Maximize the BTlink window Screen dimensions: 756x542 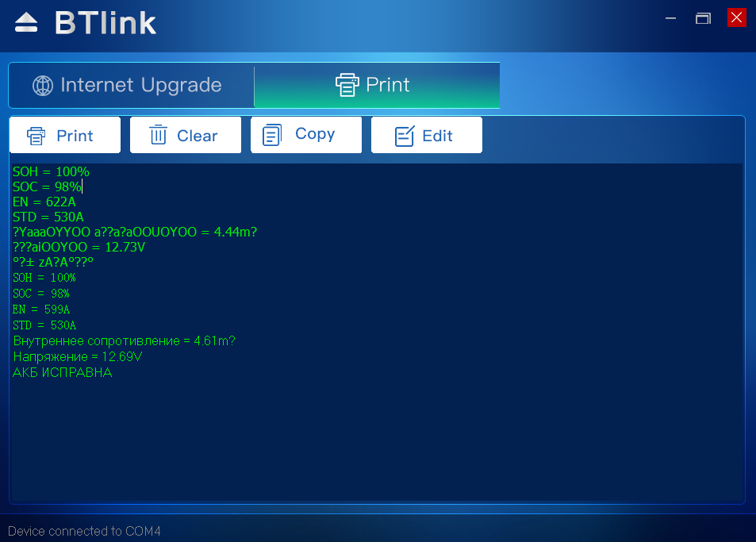click(703, 18)
